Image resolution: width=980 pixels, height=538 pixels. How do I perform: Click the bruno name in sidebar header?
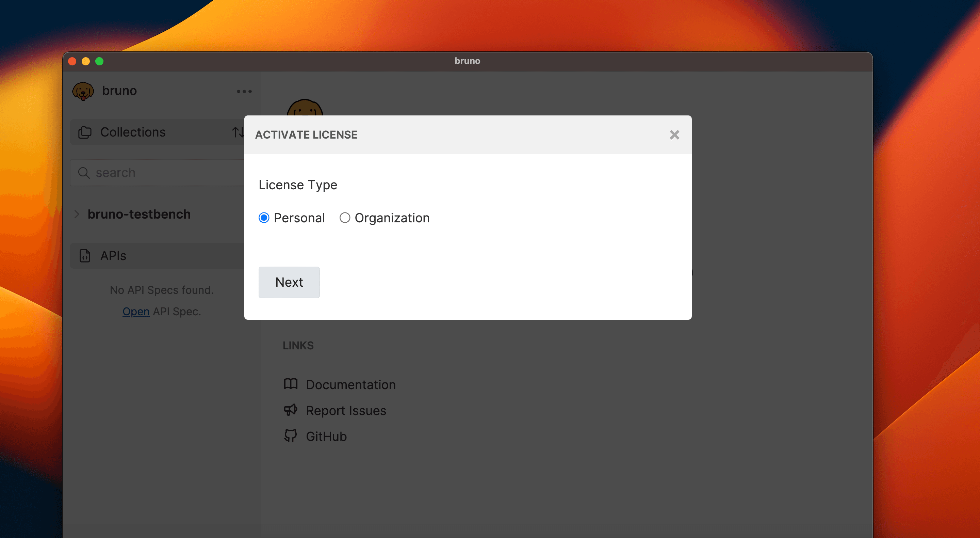119,91
